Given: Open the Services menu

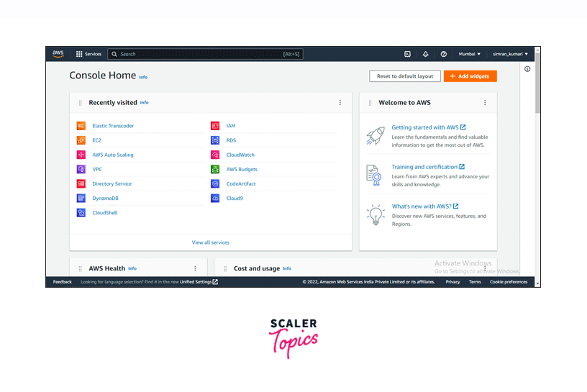Looking at the screenshot, I should click(88, 54).
